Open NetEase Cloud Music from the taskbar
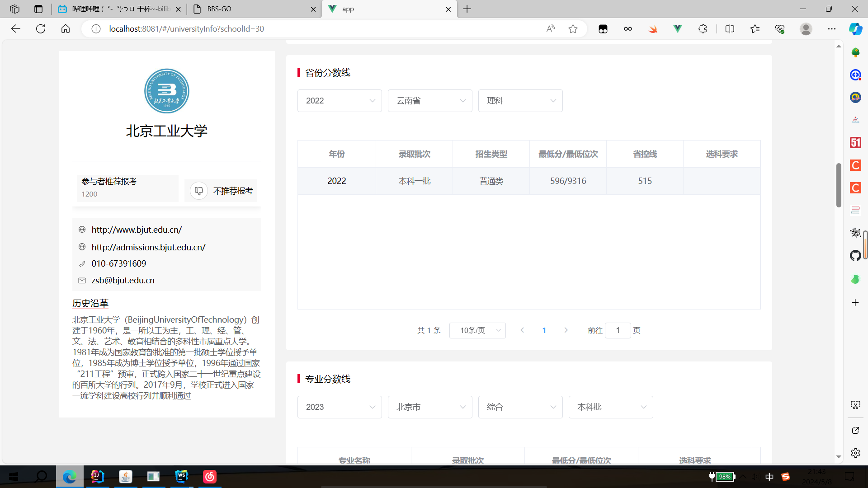 click(x=210, y=476)
